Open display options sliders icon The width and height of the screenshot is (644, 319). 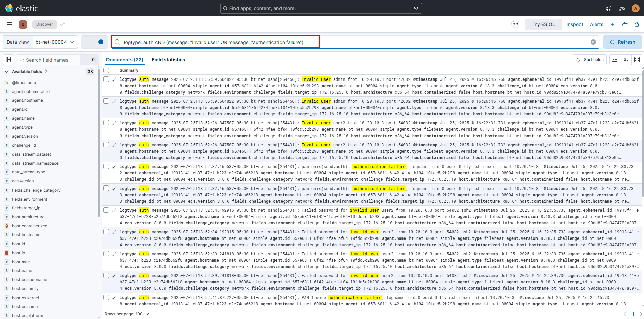click(626, 60)
